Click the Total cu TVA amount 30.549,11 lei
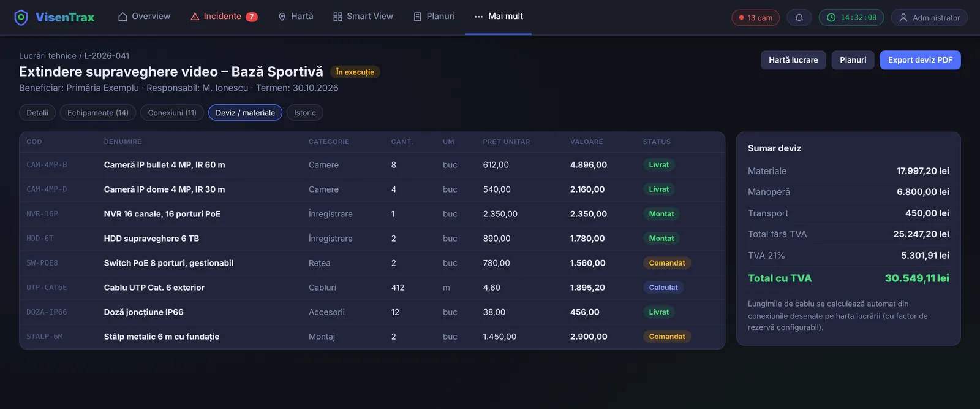Viewport: 980px width, 409px height. [x=917, y=278]
